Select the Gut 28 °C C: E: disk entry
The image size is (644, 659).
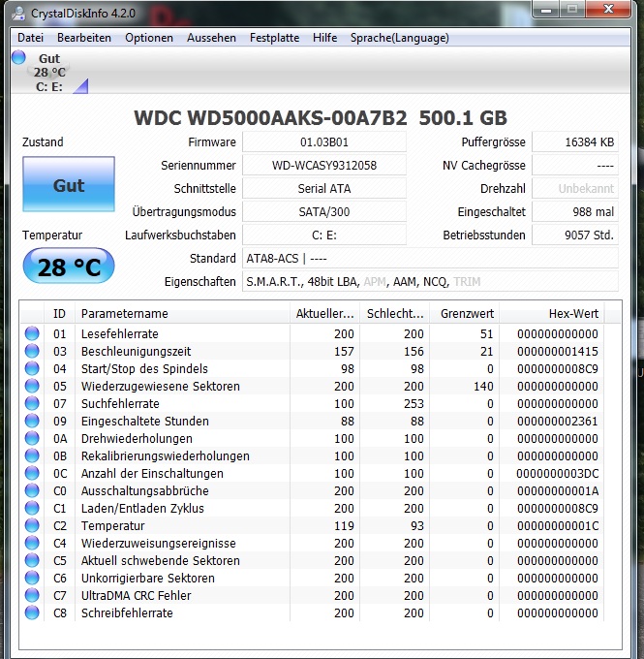[x=49, y=73]
